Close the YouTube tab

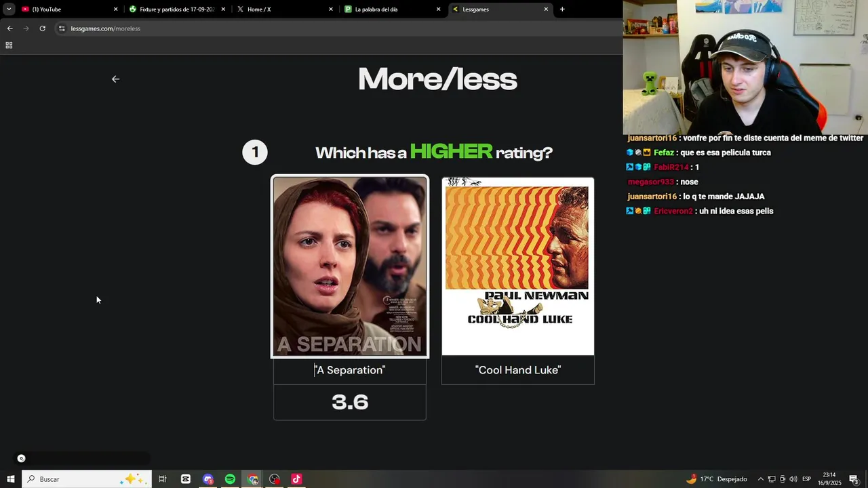point(115,9)
